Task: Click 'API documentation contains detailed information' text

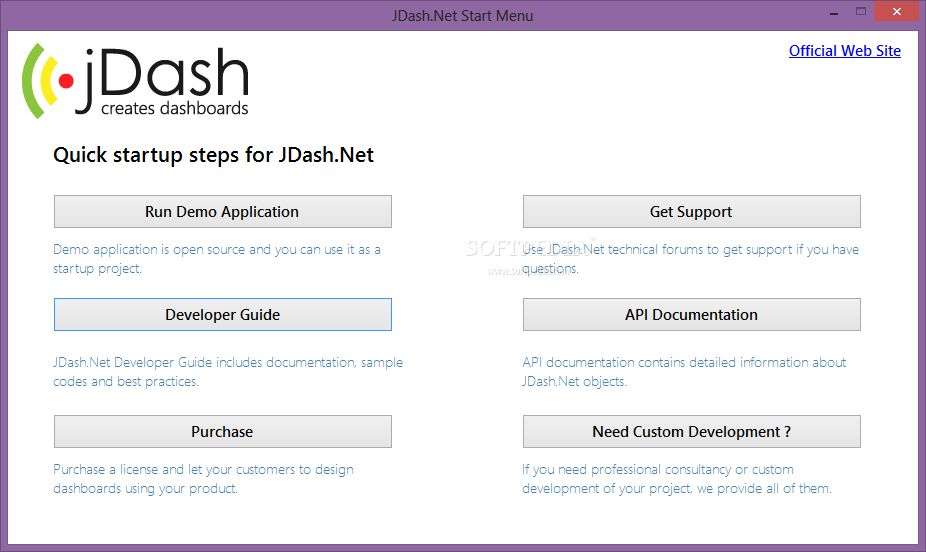Action: pyautogui.click(x=684, y=371)
